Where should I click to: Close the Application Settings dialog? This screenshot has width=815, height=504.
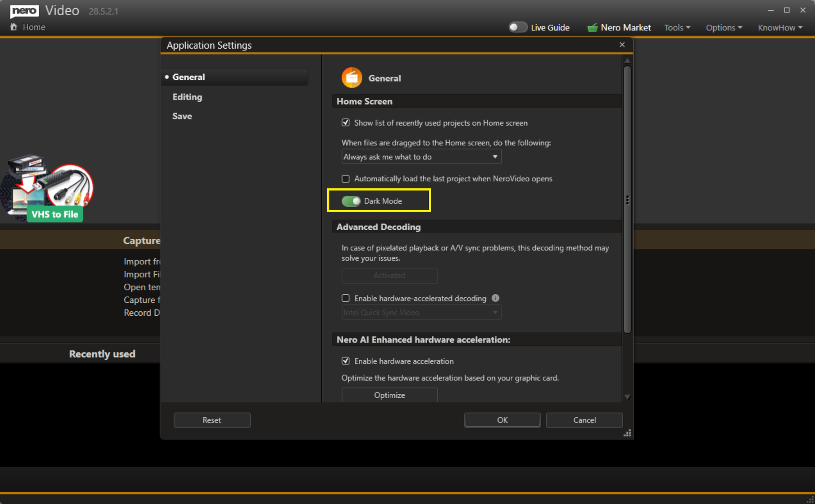(x=622, y=45)
